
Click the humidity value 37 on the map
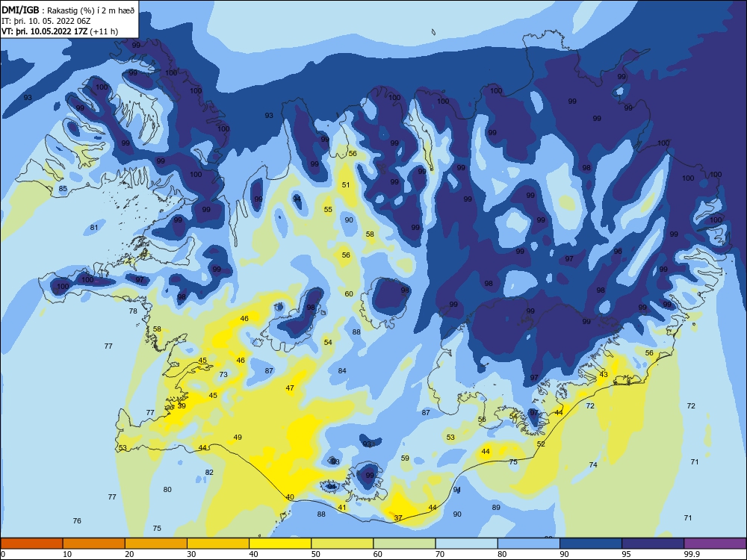point(398,517)
